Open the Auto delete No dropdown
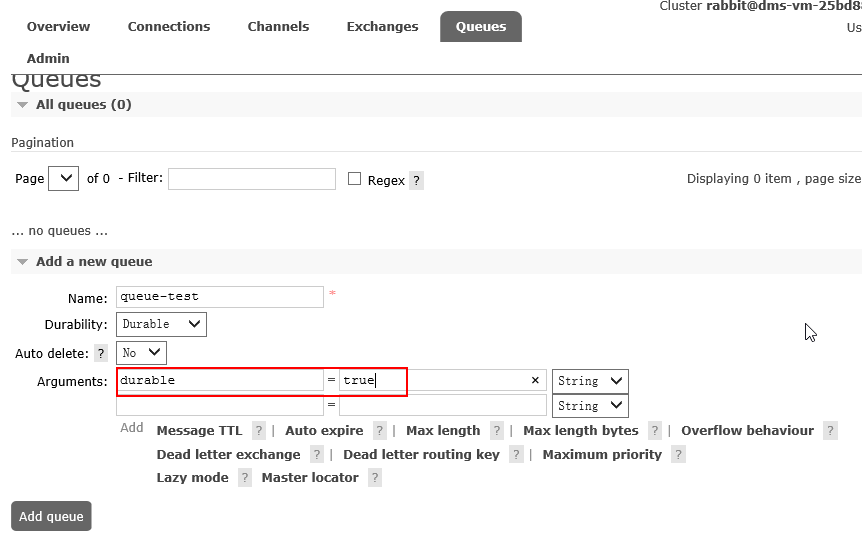The image size is (862, 535). 142,353
